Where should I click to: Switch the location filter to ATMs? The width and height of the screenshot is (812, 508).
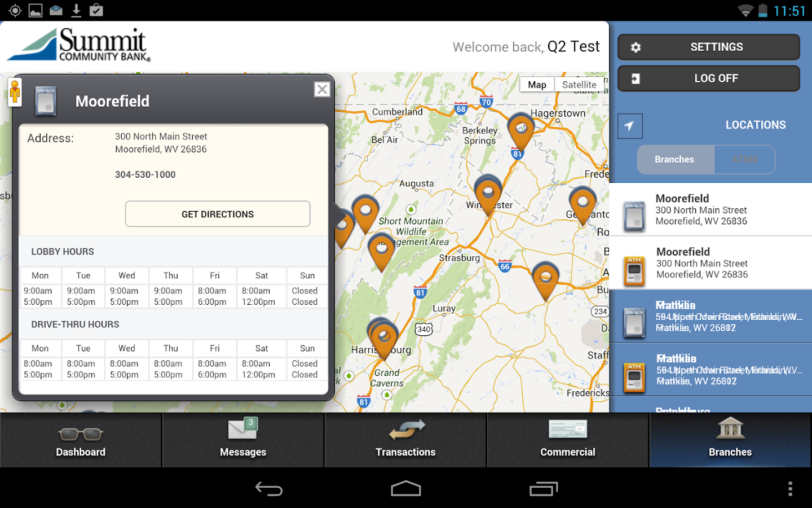pos(744,160)
